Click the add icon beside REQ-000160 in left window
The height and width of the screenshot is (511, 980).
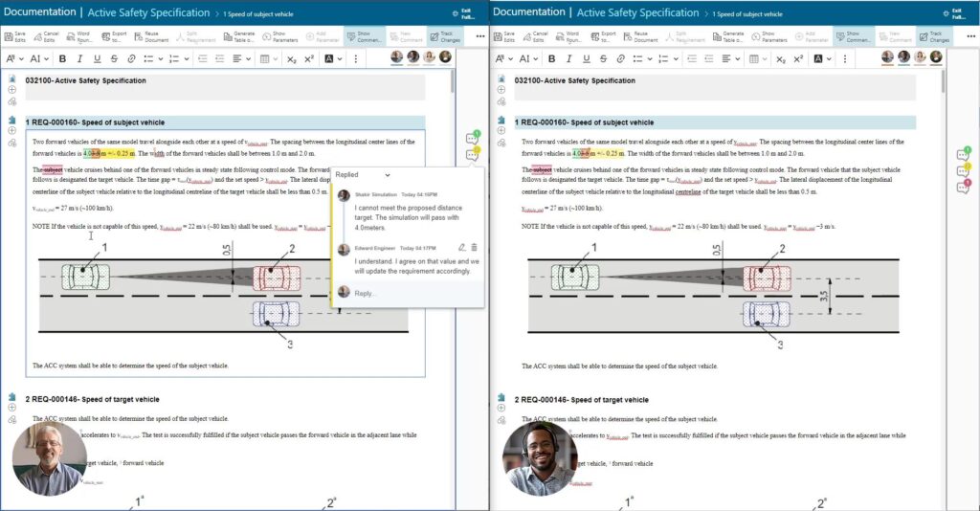[x=11, y=130]
